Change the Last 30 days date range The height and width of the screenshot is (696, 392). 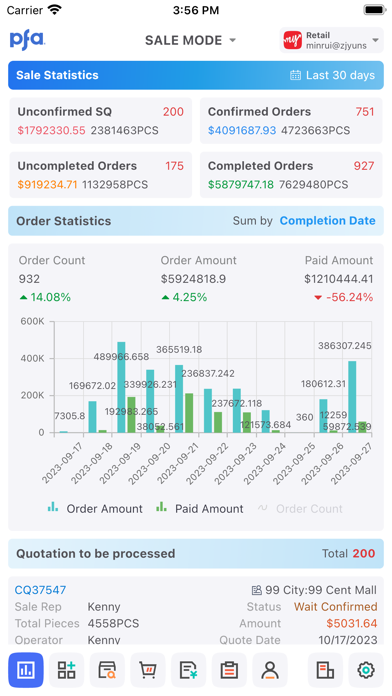click(x=333, y=75)
